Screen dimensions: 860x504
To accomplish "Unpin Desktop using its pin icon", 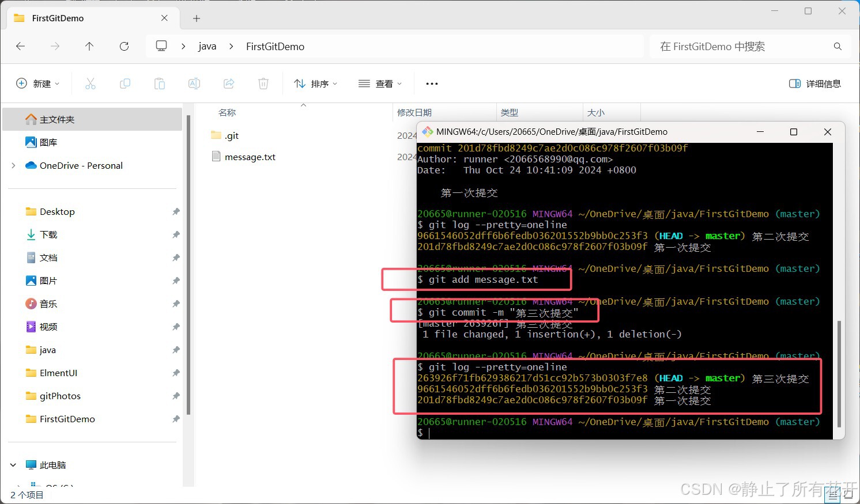I will pos(176,211).
